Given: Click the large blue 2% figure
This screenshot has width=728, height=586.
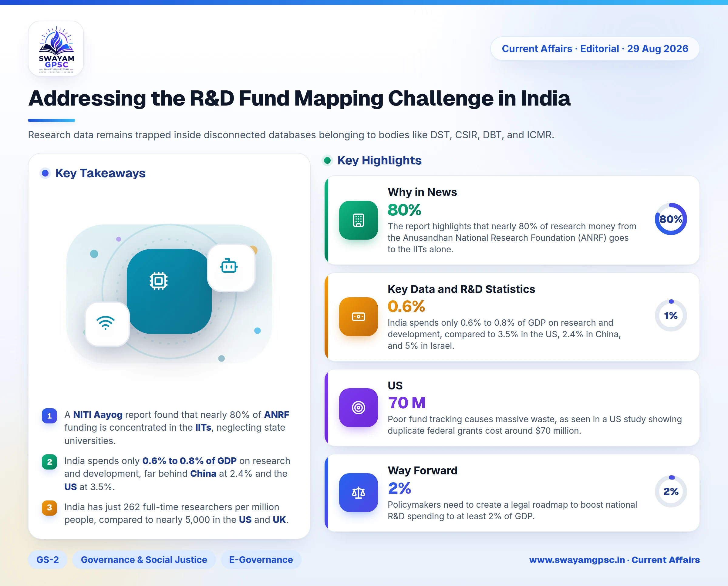Looking at the screenshot, I should click(399, 488).
